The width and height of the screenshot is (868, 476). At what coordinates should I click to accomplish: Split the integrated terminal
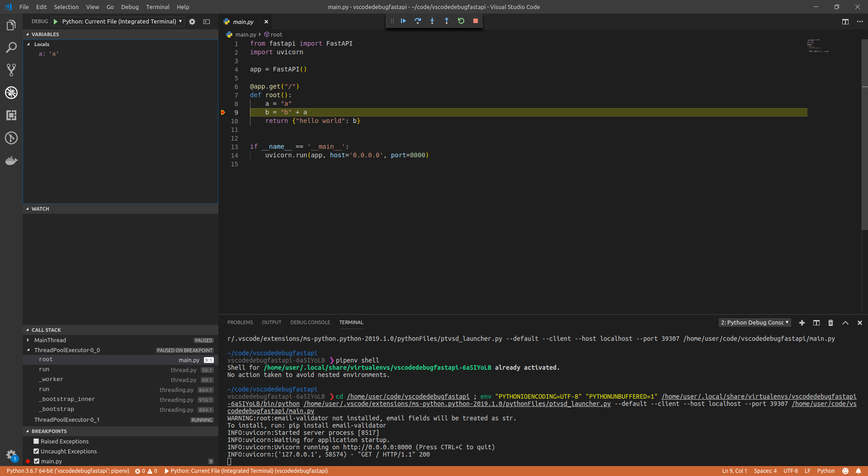[x=816, y=323]
